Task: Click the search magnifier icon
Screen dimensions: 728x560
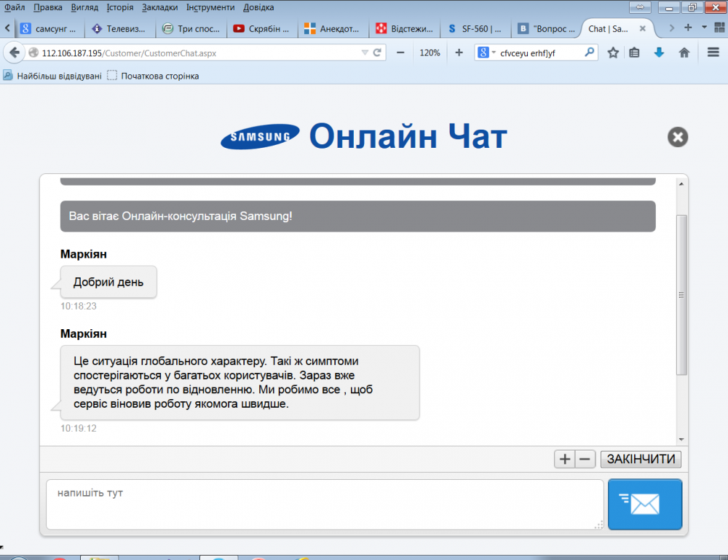Action: pyautogui.click(x=589, y=52)
